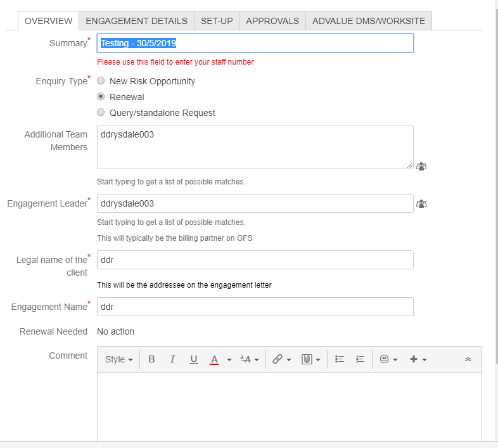The image size is (498, 448).
Task: Click the Summary text field
Action: tap(255, 43)
